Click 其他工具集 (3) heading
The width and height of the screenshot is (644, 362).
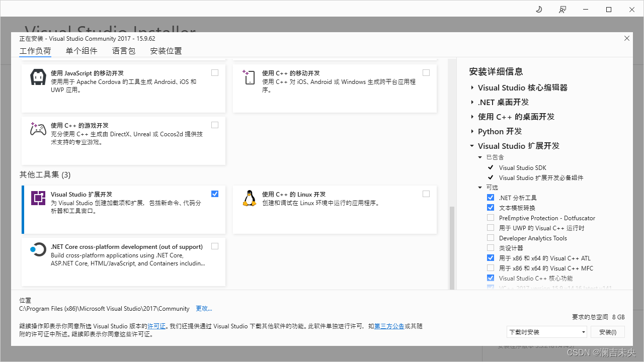tap(45, 175)
